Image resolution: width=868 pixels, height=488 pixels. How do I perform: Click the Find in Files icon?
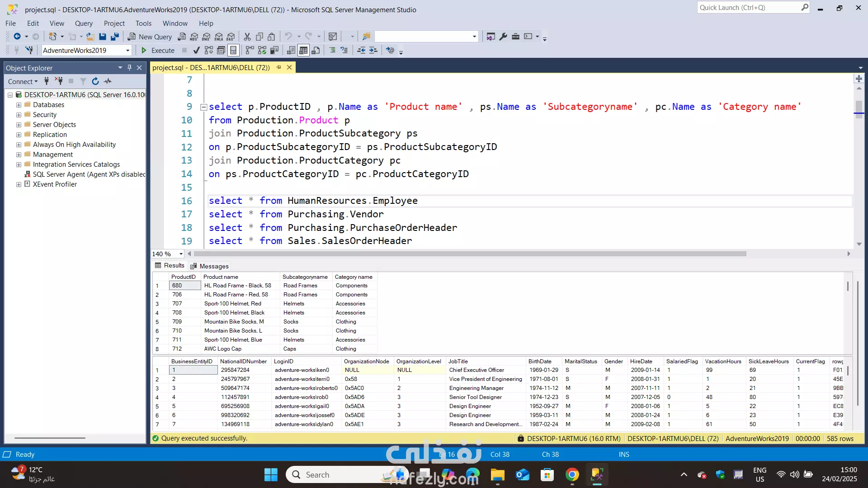(x=366, y=37)
